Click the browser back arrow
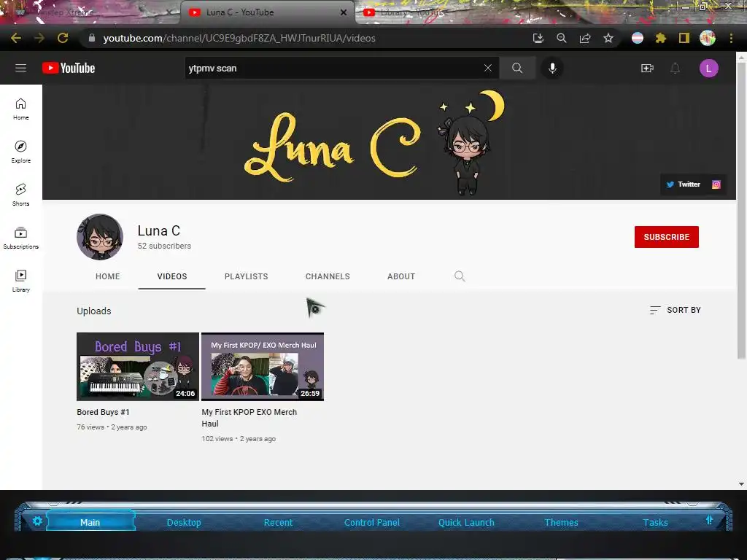 point(16,38)
